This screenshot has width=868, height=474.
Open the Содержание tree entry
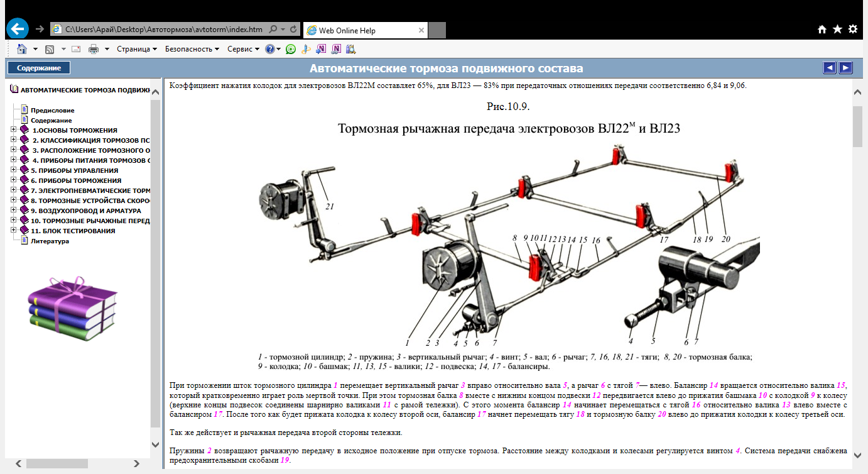click(52, 120)
